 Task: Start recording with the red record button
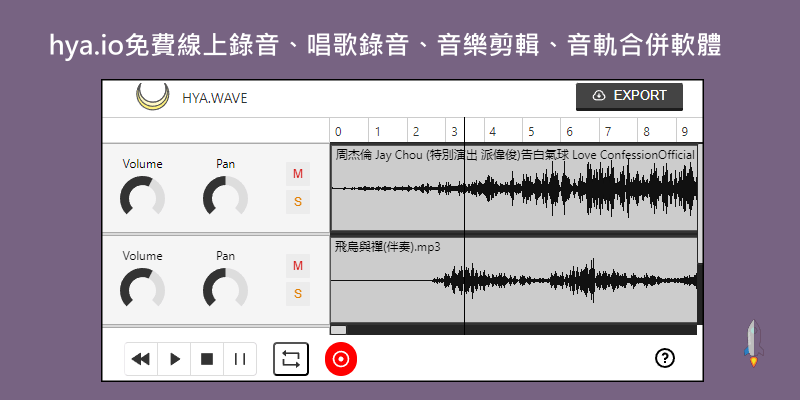pos(341,358)
